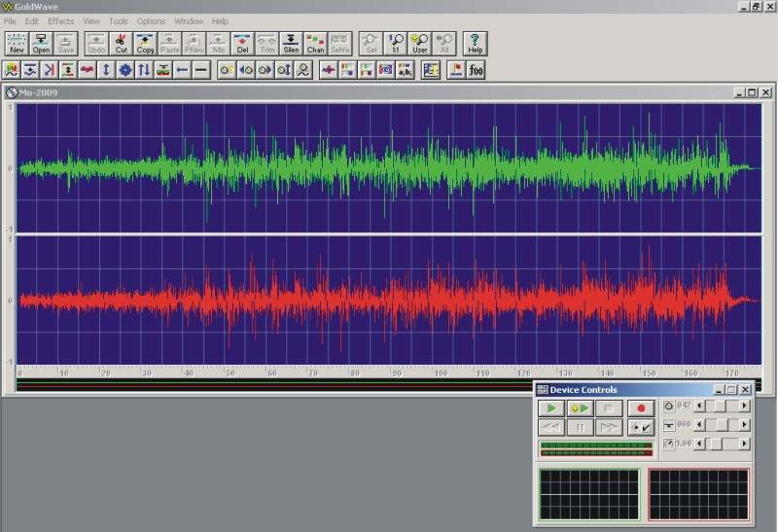
Task: Decrease the balance value with left arrow
Action: (x=699, y=425)
